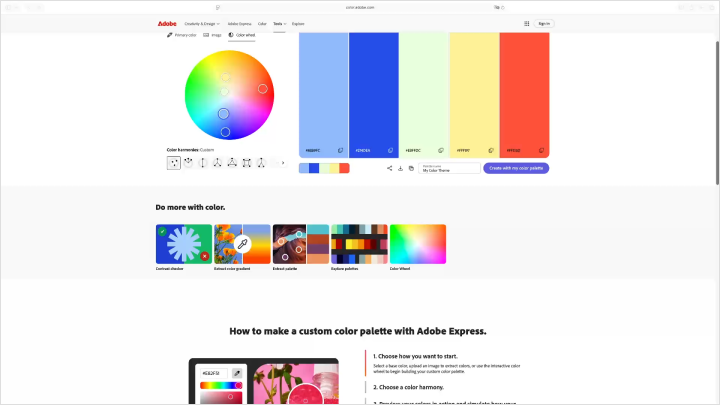Select the red-orange handle on the color wheel
The height and width of the screenshot is (405, 720).
point(263,89)
